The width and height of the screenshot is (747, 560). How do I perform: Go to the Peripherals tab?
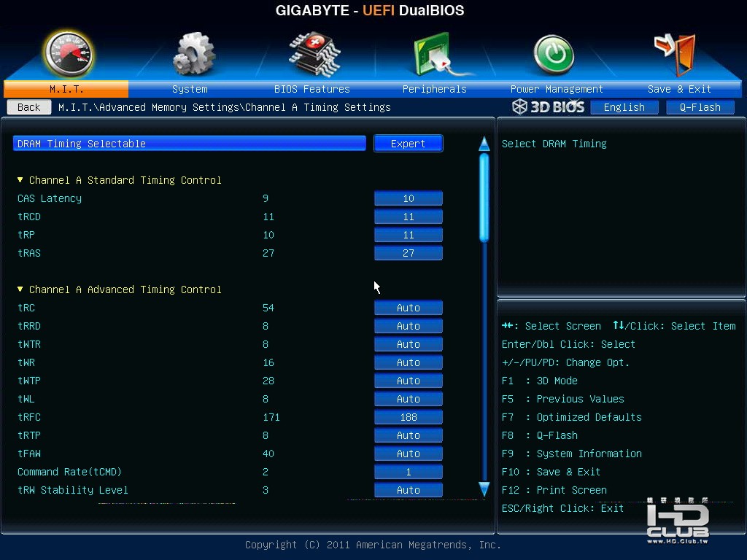[435, 89]
